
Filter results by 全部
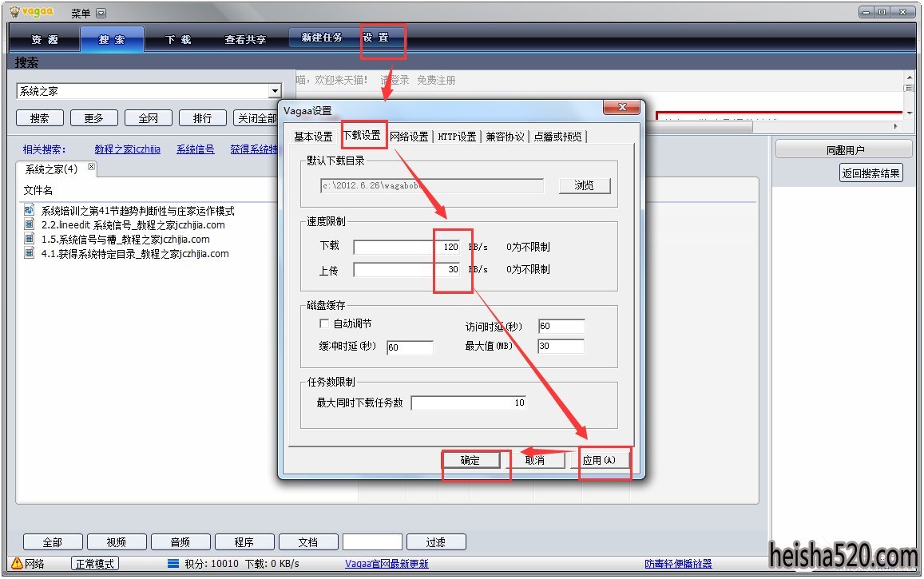[53, 542]
